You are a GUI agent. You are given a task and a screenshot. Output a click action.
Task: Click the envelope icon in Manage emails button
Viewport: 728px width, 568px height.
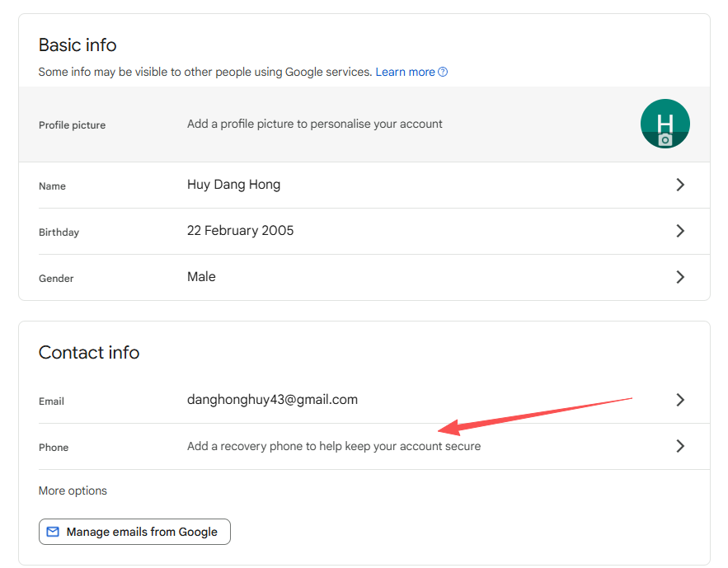pos(52,532)
